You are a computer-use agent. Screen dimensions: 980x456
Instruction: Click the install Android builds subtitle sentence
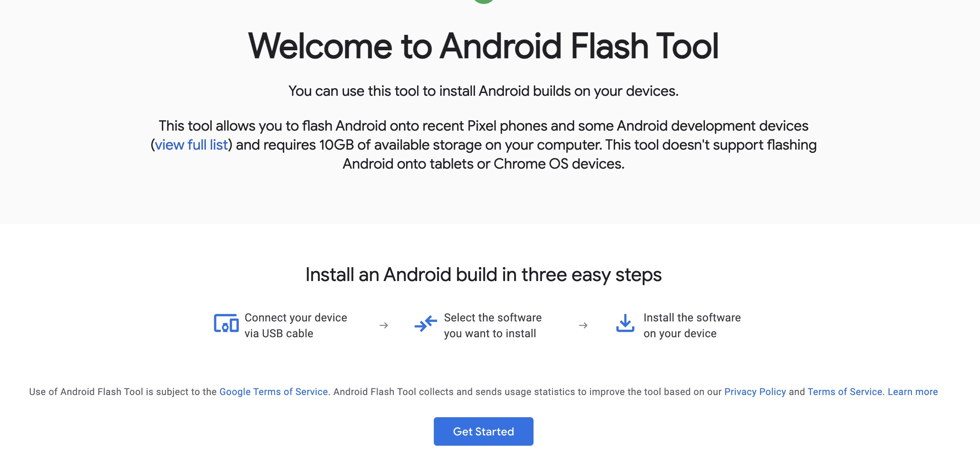click(483, 91)
